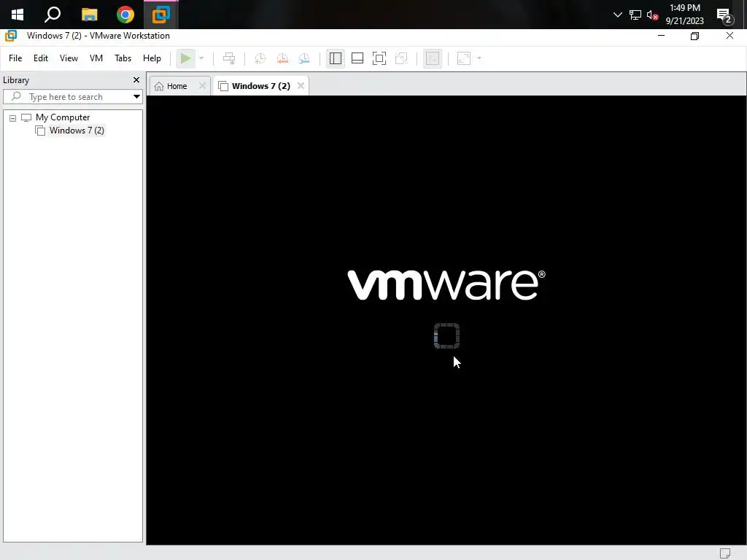Take a snapshot of this virtual machine
The image size is (747, 560).
[x=260, y=58]
